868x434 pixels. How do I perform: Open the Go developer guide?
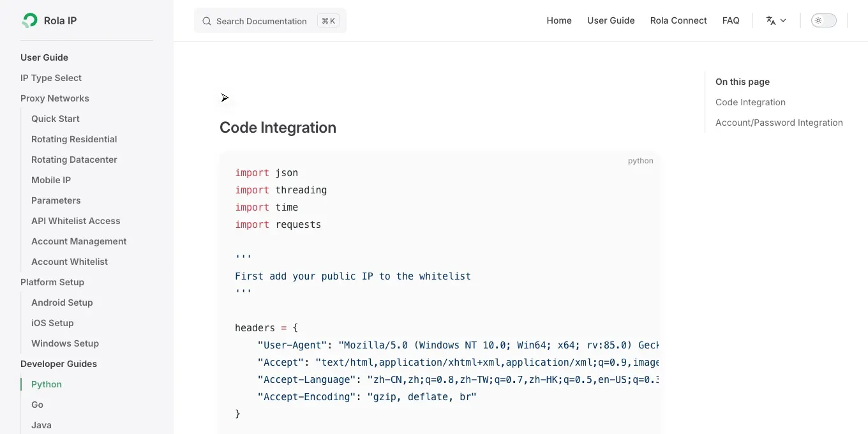coord(38,405)
